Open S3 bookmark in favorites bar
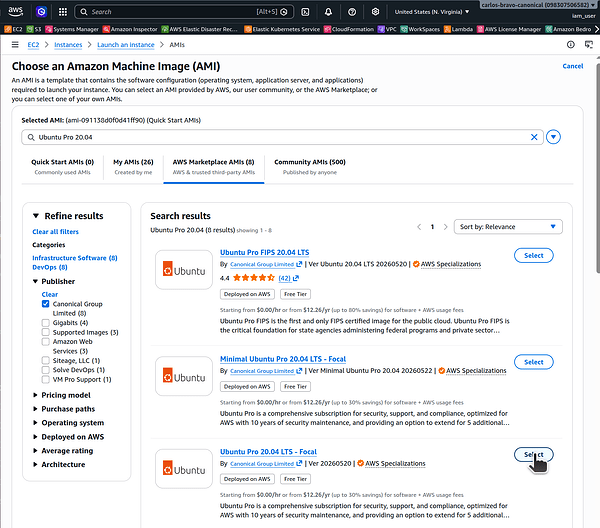 (34, 29)
